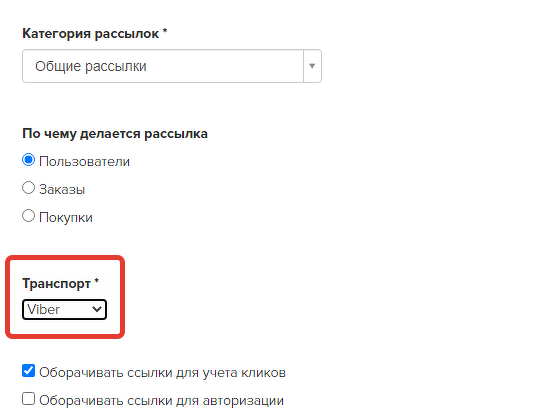
Task: Open the Категория рассылок combo box
Action: click(172, 66)
